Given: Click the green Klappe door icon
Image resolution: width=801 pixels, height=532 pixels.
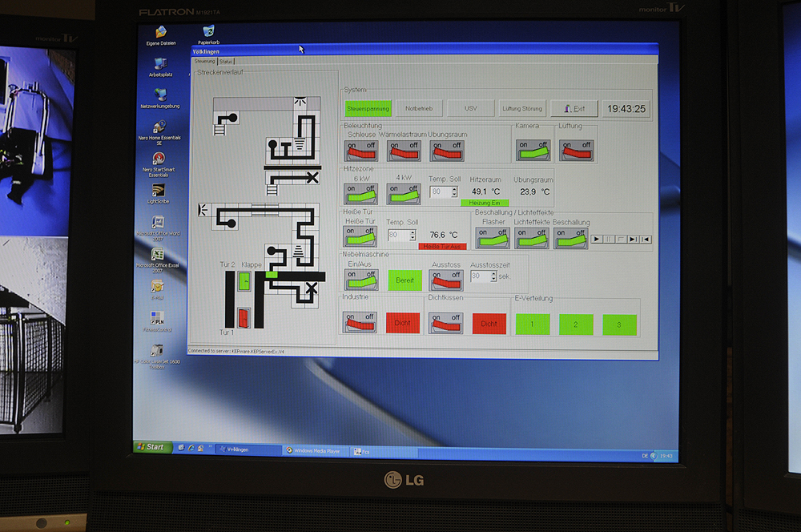Looking at the screenshot, I should (x=244, y=281).
